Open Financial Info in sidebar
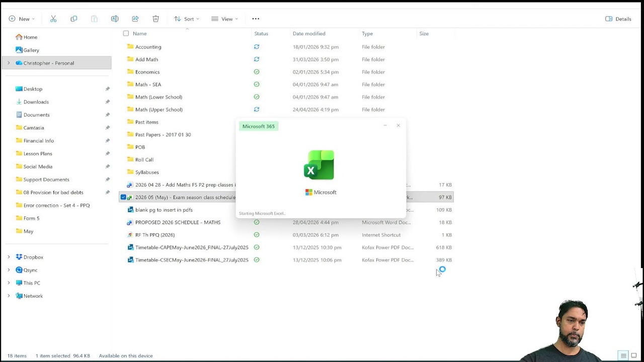 pos(38,141)
